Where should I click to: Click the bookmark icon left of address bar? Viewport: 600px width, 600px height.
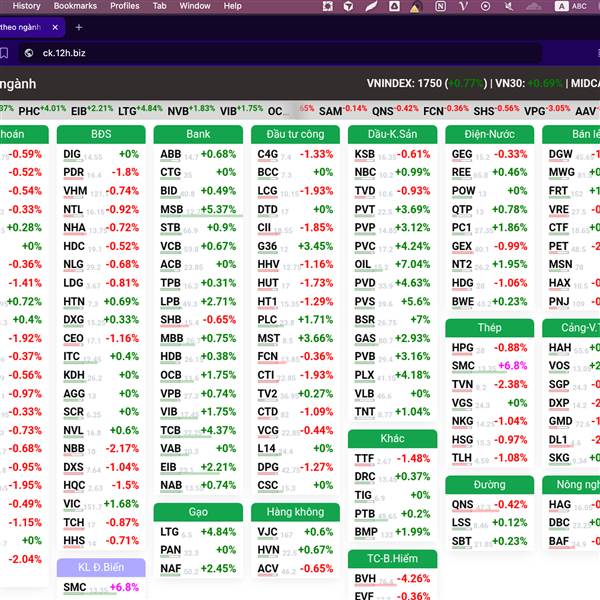pyautogui.click(x=4, y=53)
